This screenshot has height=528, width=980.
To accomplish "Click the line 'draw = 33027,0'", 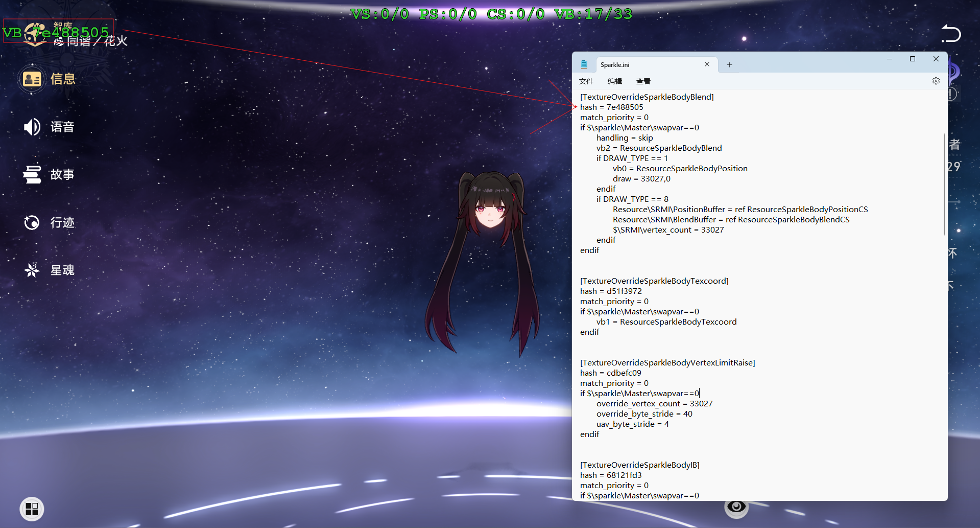I will point(642,179).
